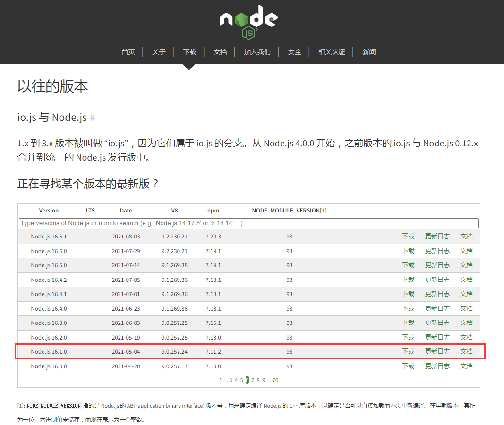Open 文档 for Node.js 16.2.0
504x425 pixels.
click(x=466, y=337)
